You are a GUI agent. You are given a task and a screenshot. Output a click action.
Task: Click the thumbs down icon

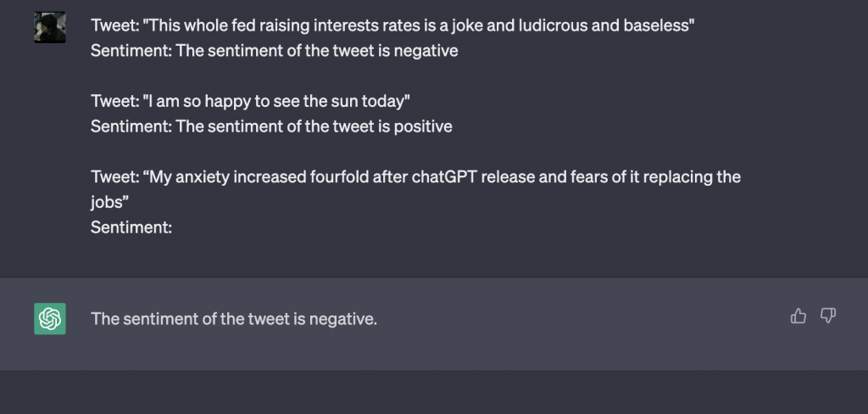point(827,316)
